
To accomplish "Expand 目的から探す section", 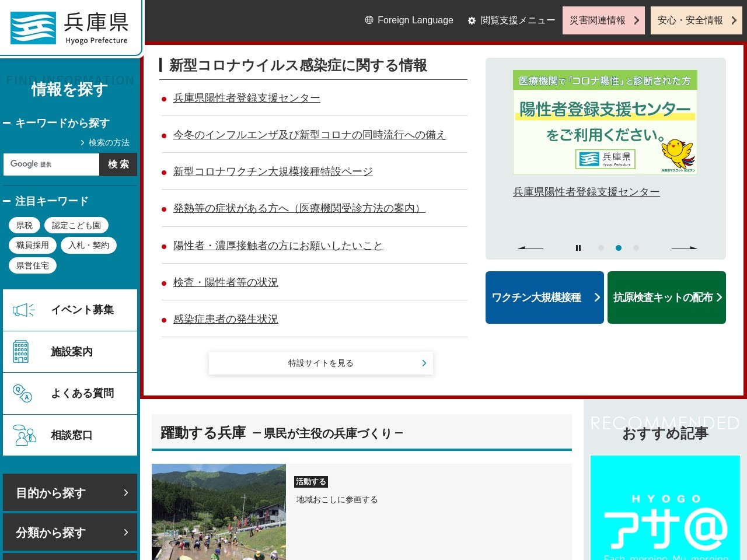I will click(x=70, y=493).
